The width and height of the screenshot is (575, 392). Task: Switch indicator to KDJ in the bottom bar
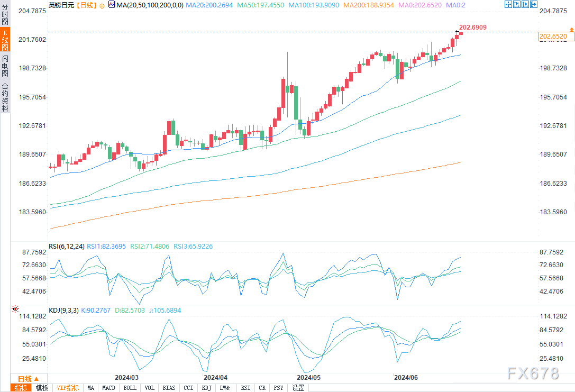[207, 388]
